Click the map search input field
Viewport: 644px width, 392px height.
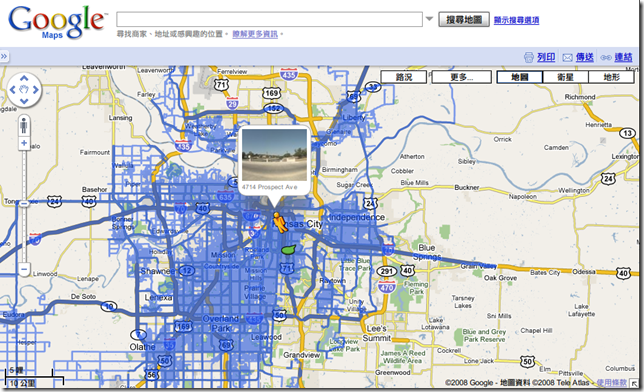[x=269, y=19]
